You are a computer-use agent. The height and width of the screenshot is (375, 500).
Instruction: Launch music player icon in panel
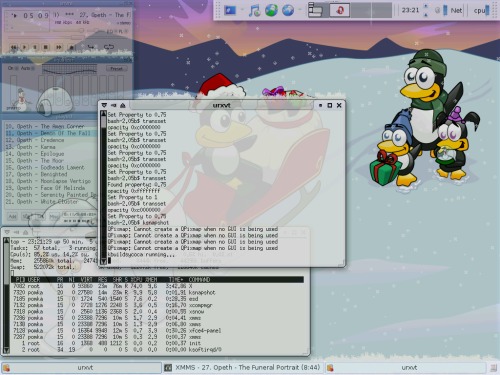point(254,10)
